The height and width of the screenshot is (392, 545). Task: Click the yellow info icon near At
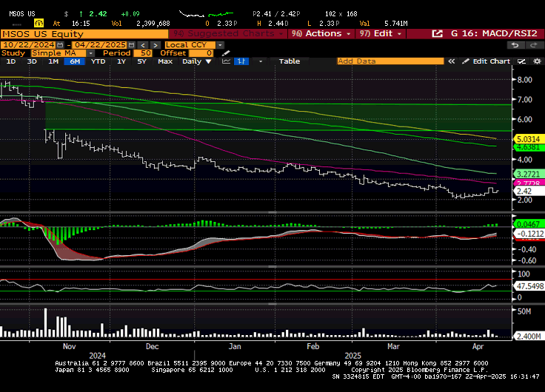pyautogui.click(x=39, y=23)
